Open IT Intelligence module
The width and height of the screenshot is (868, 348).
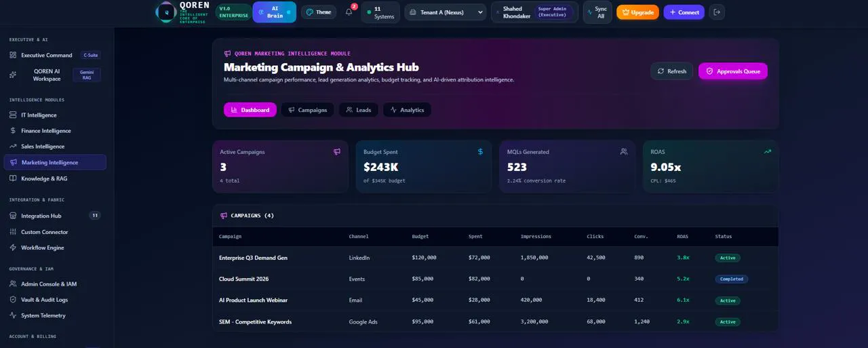[55, 115]
